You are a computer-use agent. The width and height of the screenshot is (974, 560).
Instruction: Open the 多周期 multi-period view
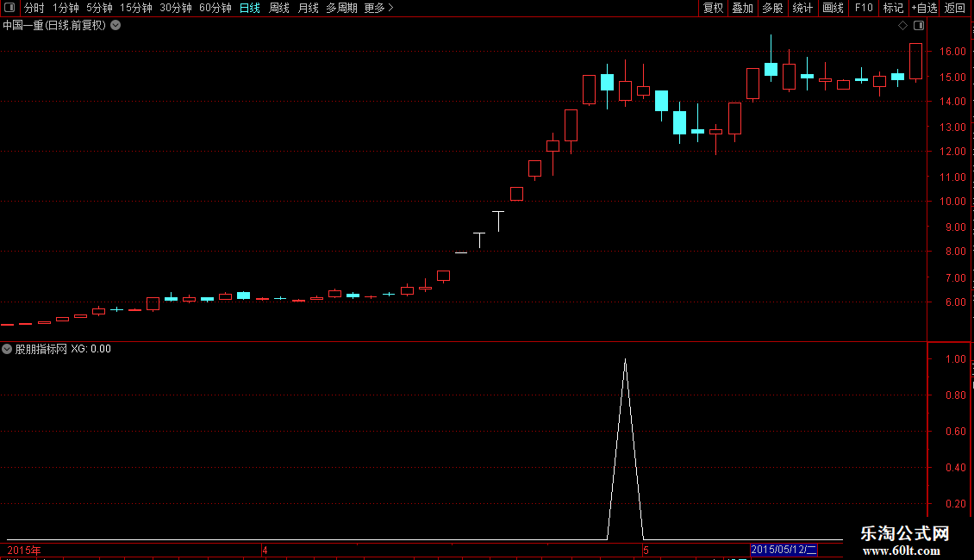click(x=341, y=8)
